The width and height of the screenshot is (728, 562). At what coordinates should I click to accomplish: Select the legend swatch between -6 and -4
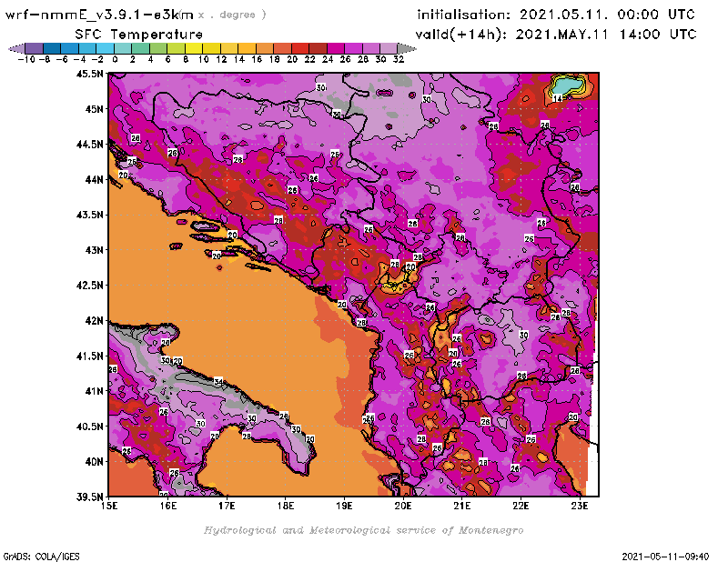pos(70,49)
